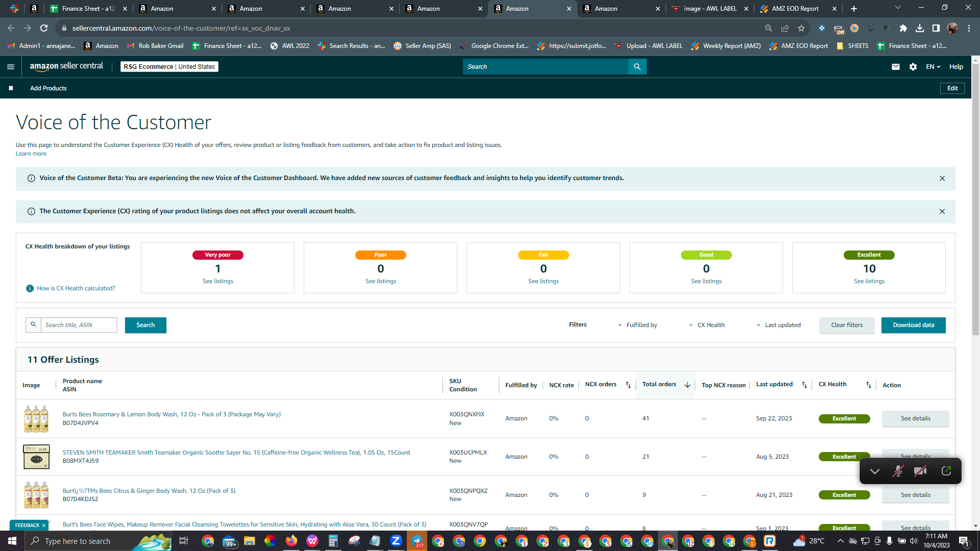Click the Search title, ASIN input field
The image size is (980, 551).
click(79, 325)
